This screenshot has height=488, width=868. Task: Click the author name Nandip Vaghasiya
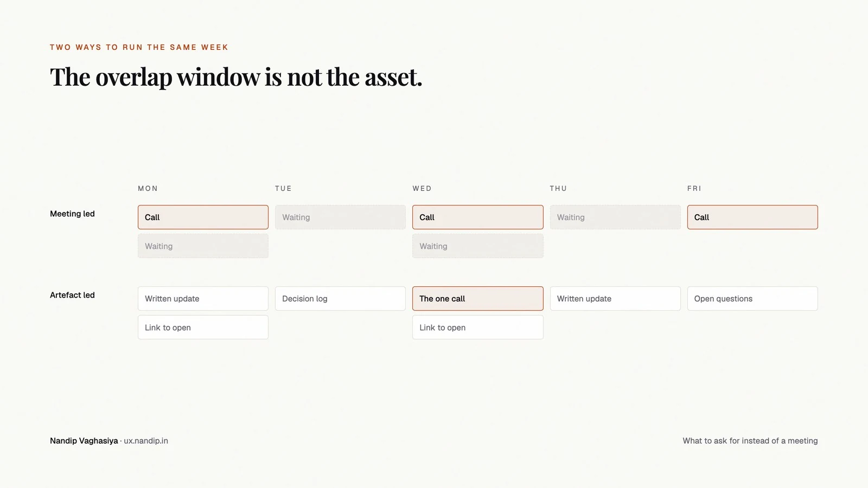(84, 441)
